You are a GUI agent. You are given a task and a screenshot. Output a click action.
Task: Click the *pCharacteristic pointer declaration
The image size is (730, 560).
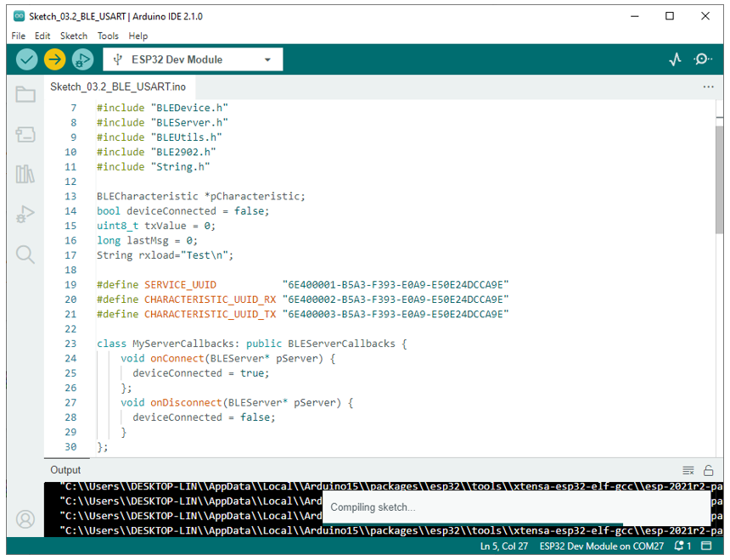point(255,197)
